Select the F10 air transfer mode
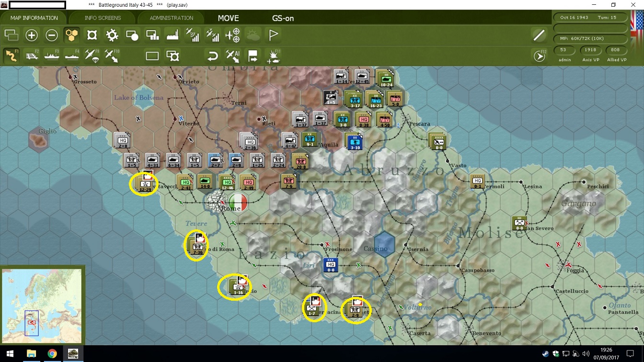 (112, 56)
